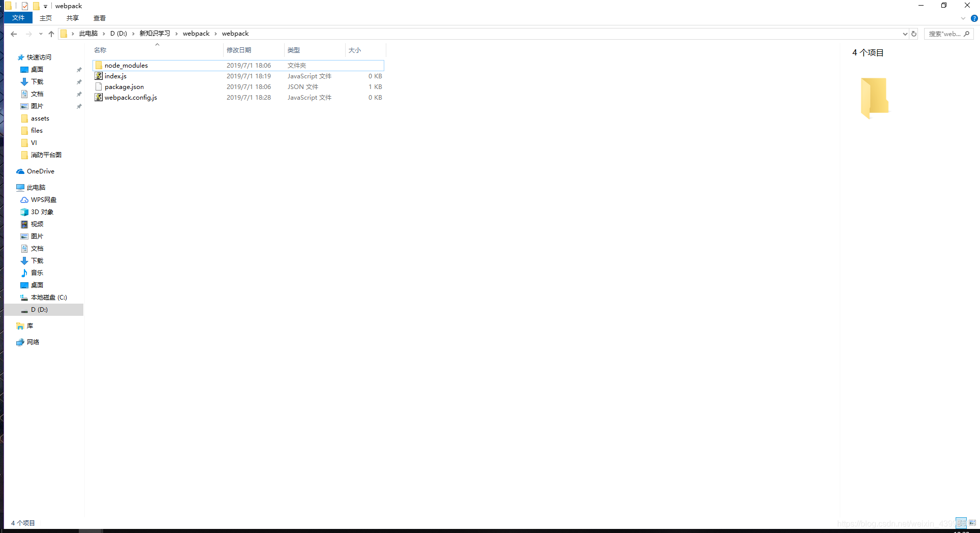The width and height of the screenshot is (980, 533).
Task: Open 本地磁盘 (C:) drive
Action: point(49,298)
